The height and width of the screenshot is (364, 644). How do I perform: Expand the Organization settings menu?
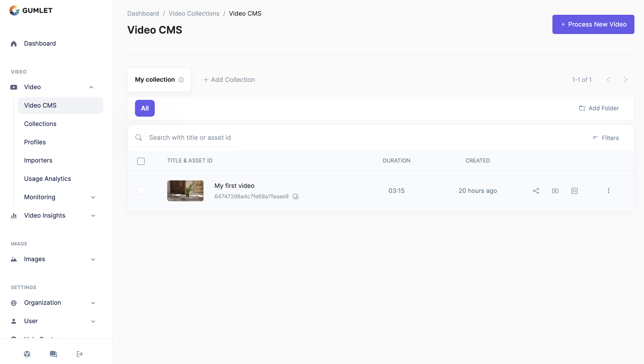93,303
